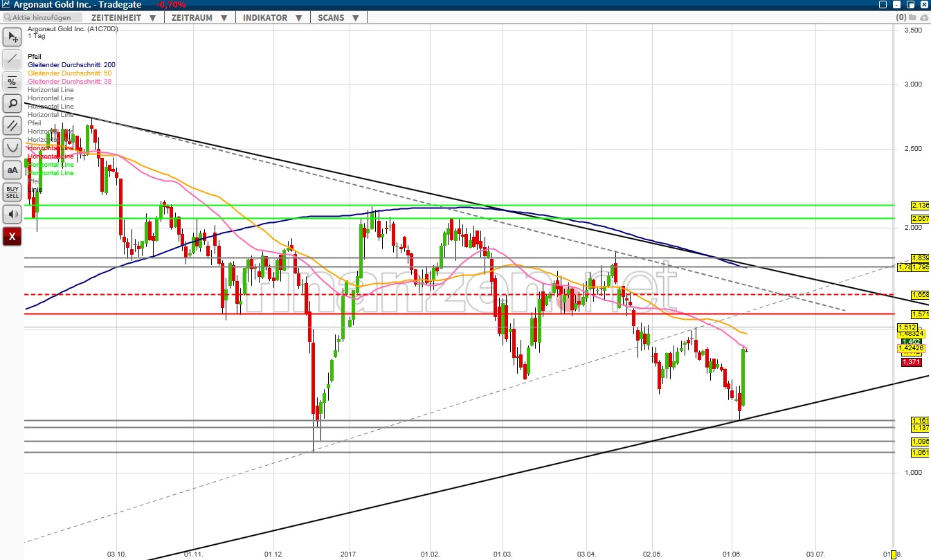This screenshot has width=931, height=560.
Task: Select the parallel channel lines tool
Action: pos(12,126)
